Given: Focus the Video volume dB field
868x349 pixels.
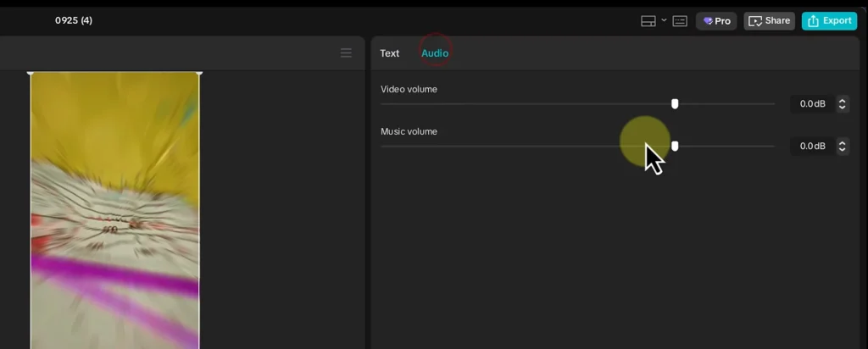Looking at the screenshot, I should click(811, 104).
